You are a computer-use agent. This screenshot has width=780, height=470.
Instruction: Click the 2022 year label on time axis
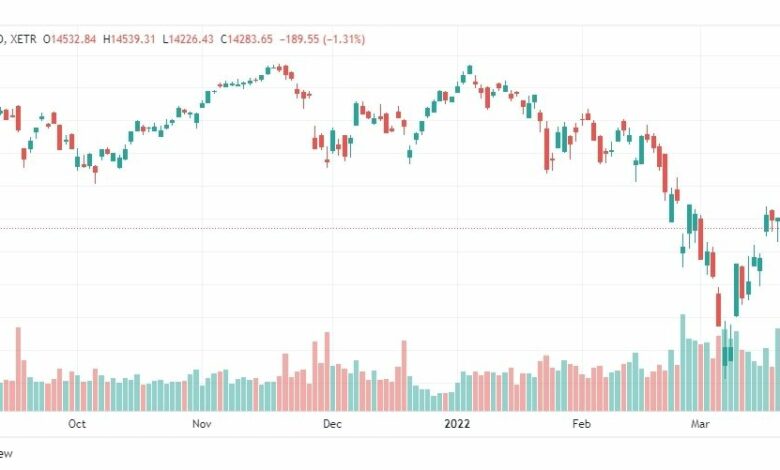coord(457,424)
